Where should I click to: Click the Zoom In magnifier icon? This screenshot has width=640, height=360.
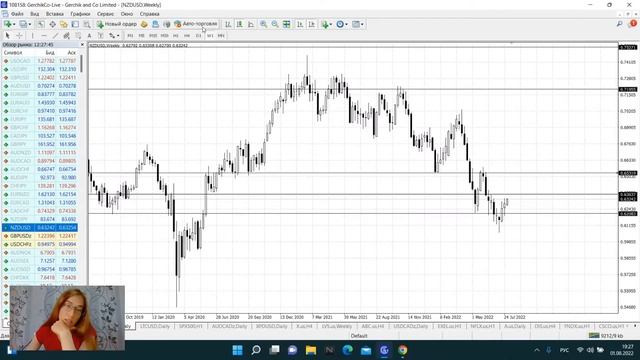[x=264, y=24]
